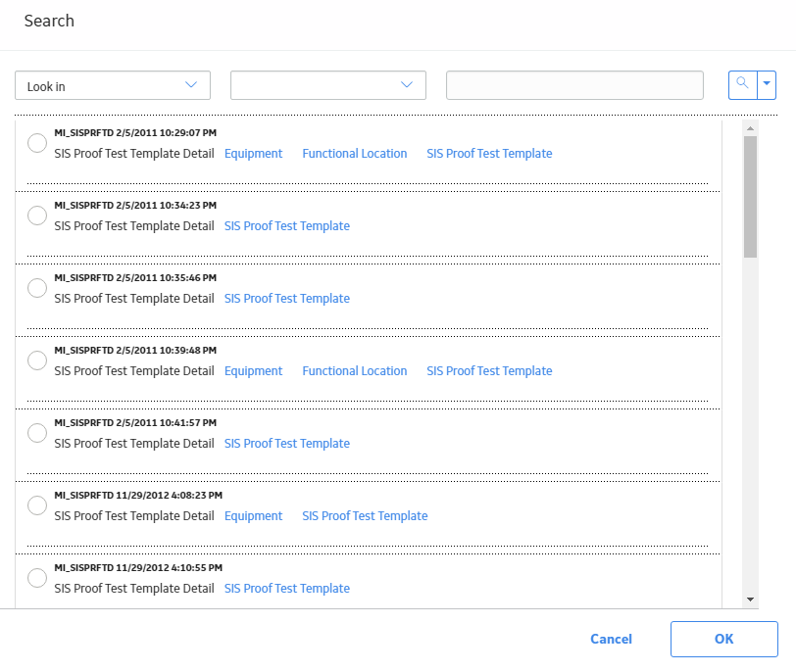
Task: Open Equipment link in first result
Action: pos(253,154)
